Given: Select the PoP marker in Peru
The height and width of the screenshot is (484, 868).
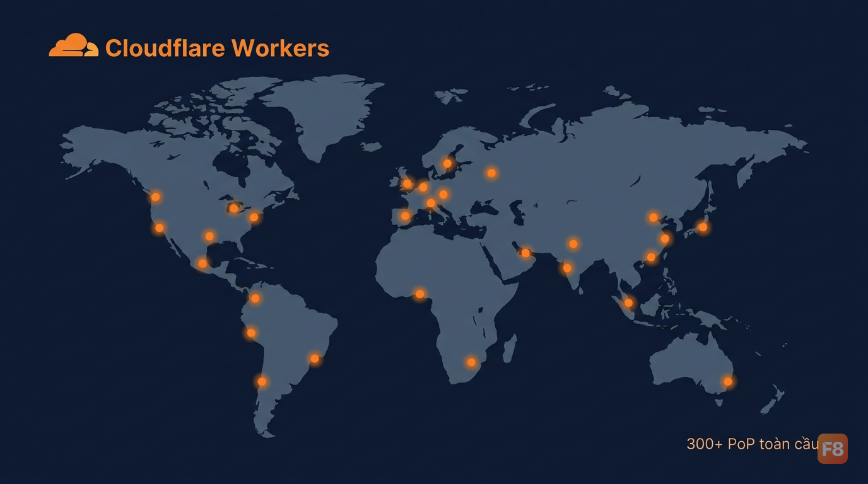Looking at the screenshot, I should (251, 333).
